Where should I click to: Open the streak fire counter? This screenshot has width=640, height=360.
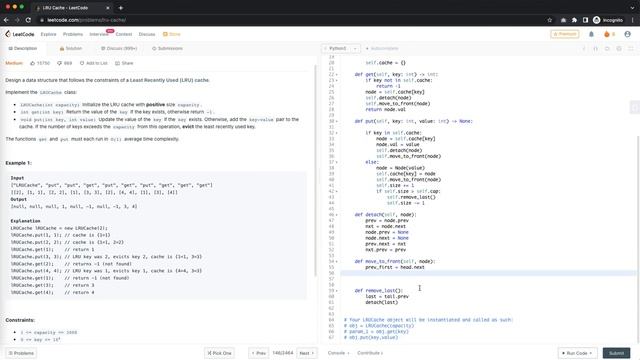tap(609, 34)
